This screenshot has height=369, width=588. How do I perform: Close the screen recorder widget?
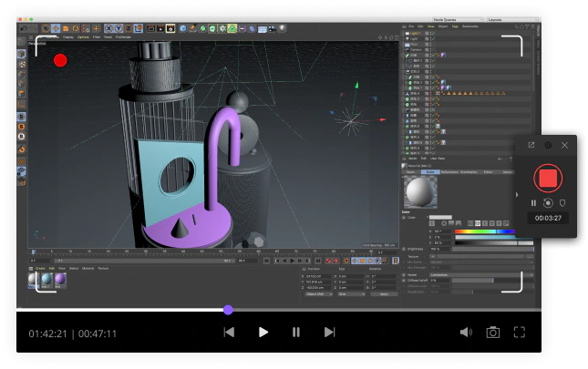click(564, 145)
